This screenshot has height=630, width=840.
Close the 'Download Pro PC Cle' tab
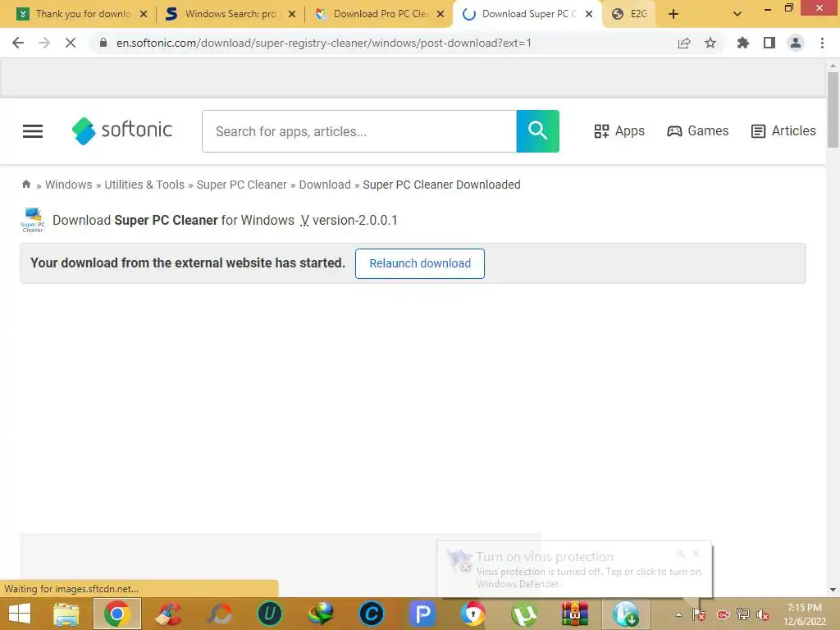(x=441, y=15)
